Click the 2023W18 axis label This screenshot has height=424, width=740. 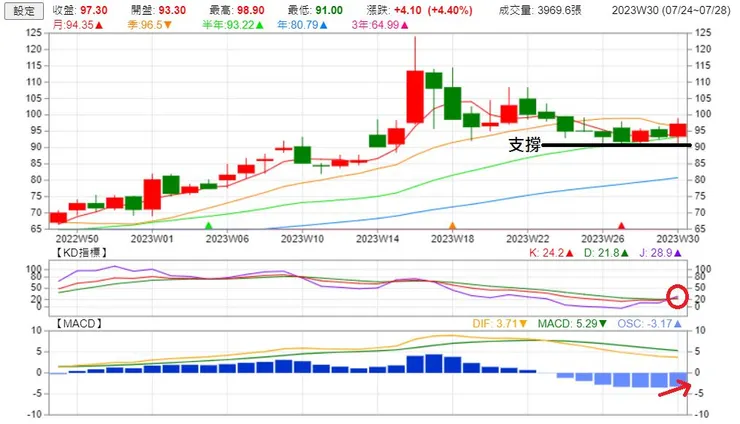(x=453, y=239)
